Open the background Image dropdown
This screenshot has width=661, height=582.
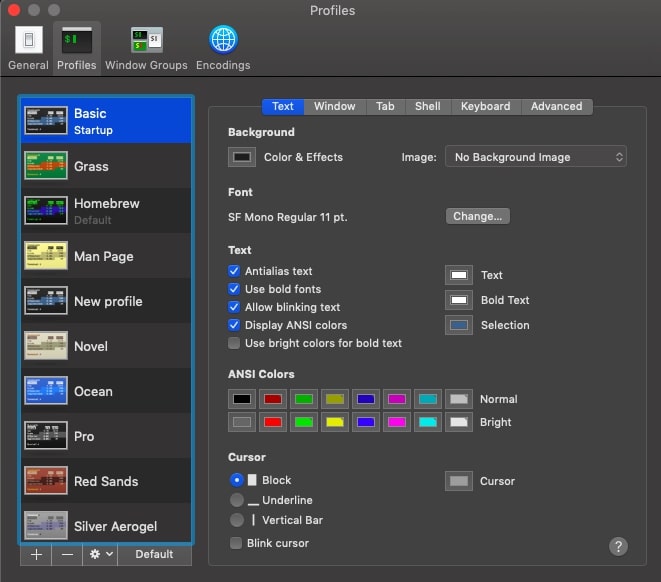tap(536, 157)
